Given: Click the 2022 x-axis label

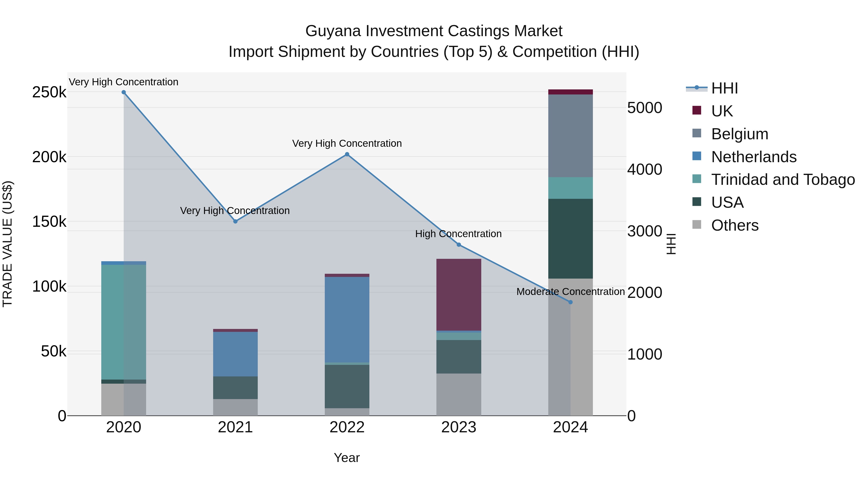Looking at the screenshot, I should tap(347, 427).
